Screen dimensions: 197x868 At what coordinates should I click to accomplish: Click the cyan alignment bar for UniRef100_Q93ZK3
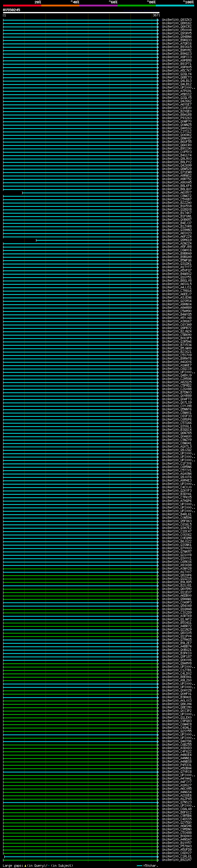pos(81,20)
